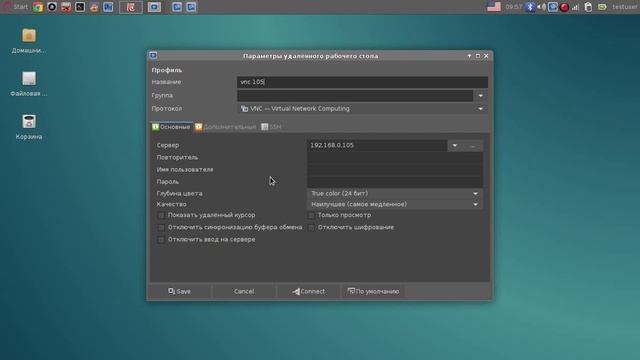Click the 09:57 clock in panel
Viewport: 640px width, 360px height.
[513, 7]
